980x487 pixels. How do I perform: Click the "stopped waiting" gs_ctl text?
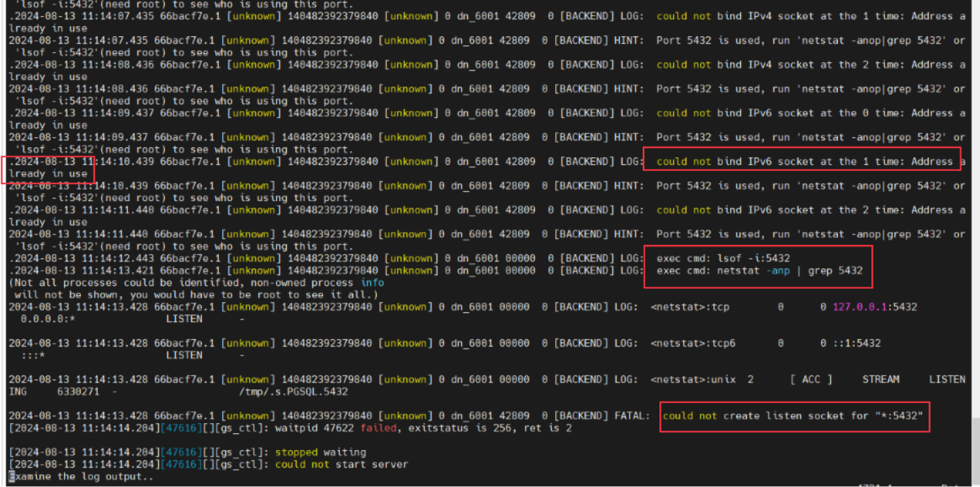coord(320,452)
